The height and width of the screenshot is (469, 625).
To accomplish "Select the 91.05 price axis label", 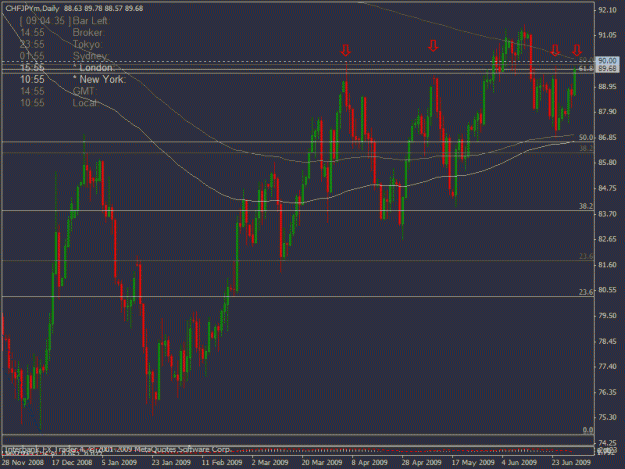I will tap(607, 35).
